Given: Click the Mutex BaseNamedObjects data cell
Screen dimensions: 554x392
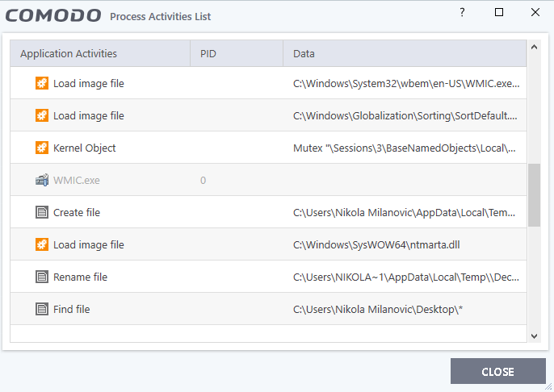Looking at the screenshot, I should [x=405, y=148].
